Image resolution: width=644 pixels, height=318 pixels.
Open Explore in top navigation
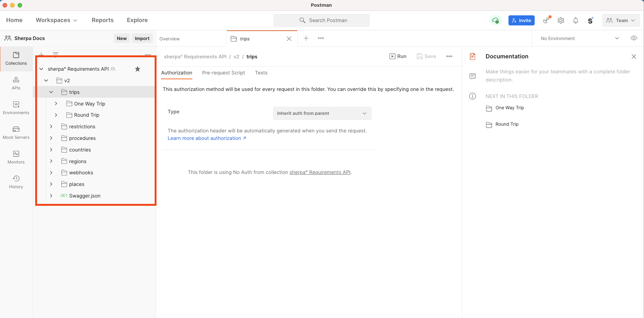137,20
